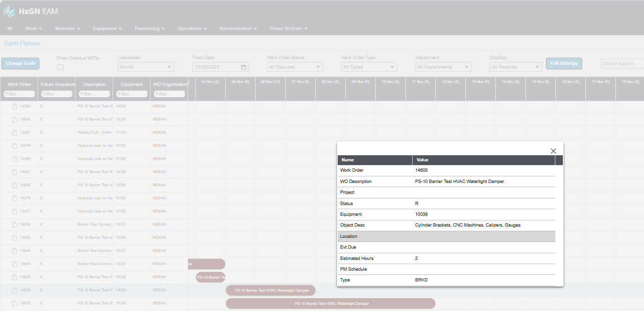
Task: Select the document icon for work order 14587
Action: point(15,132)
